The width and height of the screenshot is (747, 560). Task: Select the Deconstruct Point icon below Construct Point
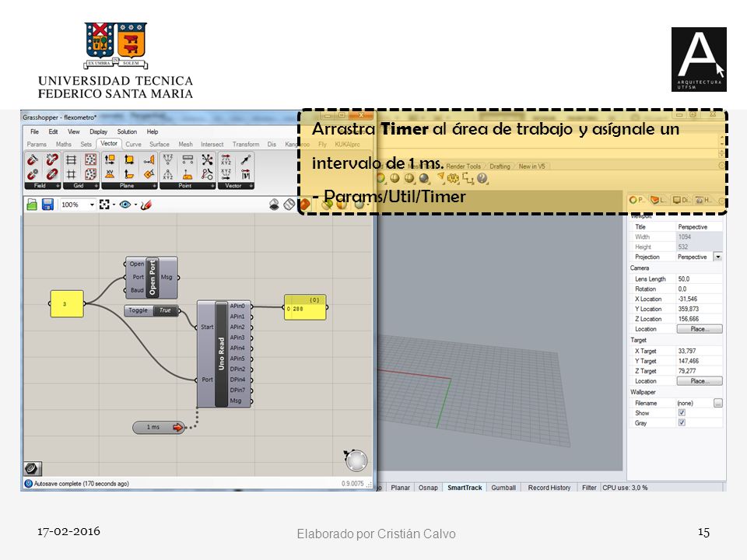pos(168,174)
